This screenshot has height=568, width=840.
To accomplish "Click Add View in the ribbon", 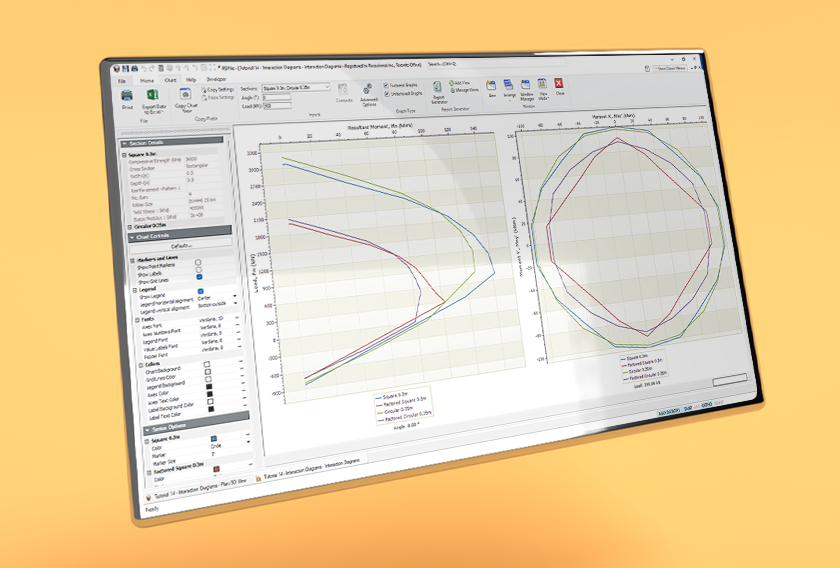I will click(x=459, y=83).
